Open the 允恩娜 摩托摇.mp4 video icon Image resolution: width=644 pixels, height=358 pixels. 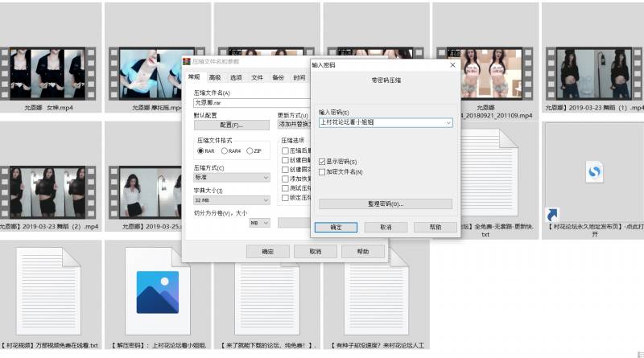[x=158, y=72]
